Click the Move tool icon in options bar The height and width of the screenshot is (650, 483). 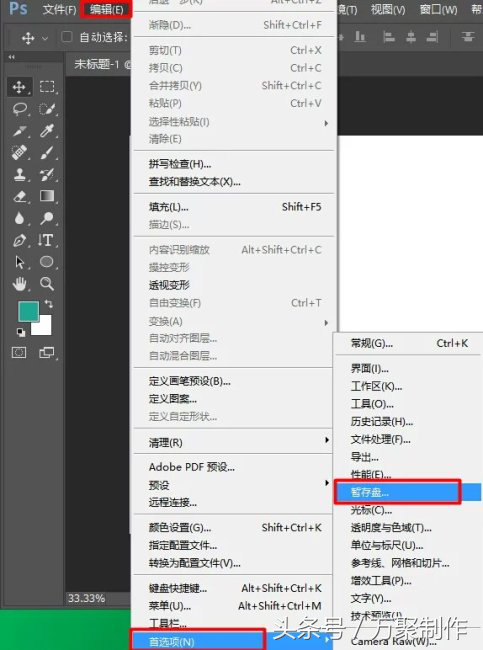(28, 38)
